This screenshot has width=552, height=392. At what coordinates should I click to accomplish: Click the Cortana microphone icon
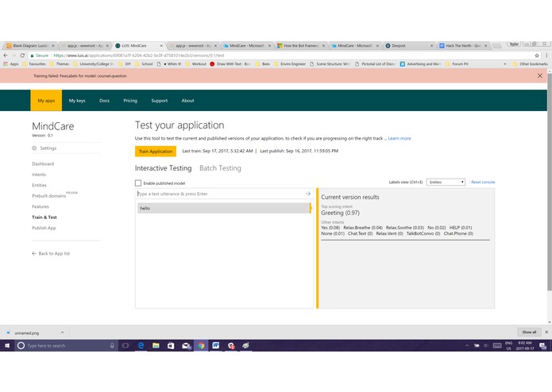point(112,346)
